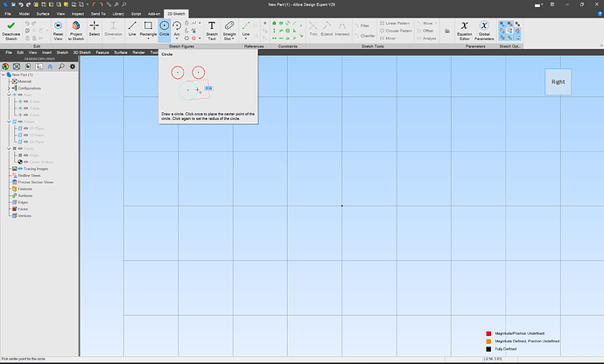This screenshot has height=364, width=604.
Task: Click the Offset button
Action: click(425, 31)
